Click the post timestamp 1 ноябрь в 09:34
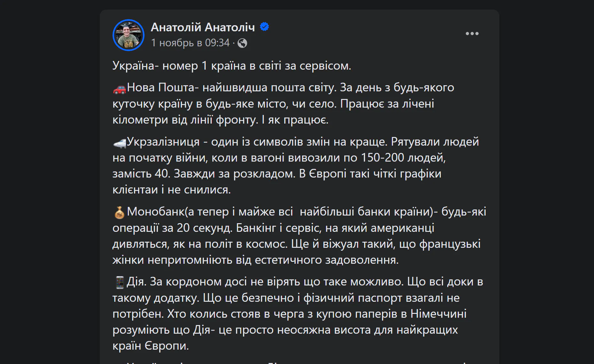594x364 pixels. coord(190,43)
